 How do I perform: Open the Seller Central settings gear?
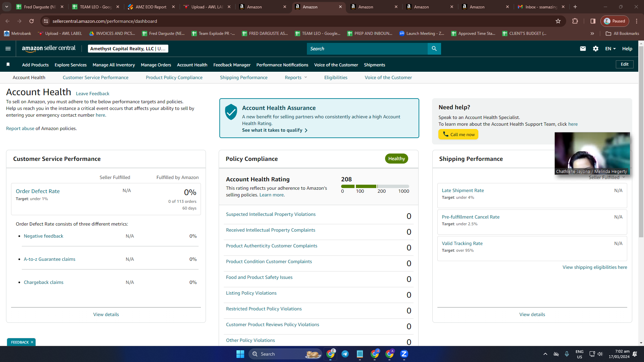[x=596, y=49]
